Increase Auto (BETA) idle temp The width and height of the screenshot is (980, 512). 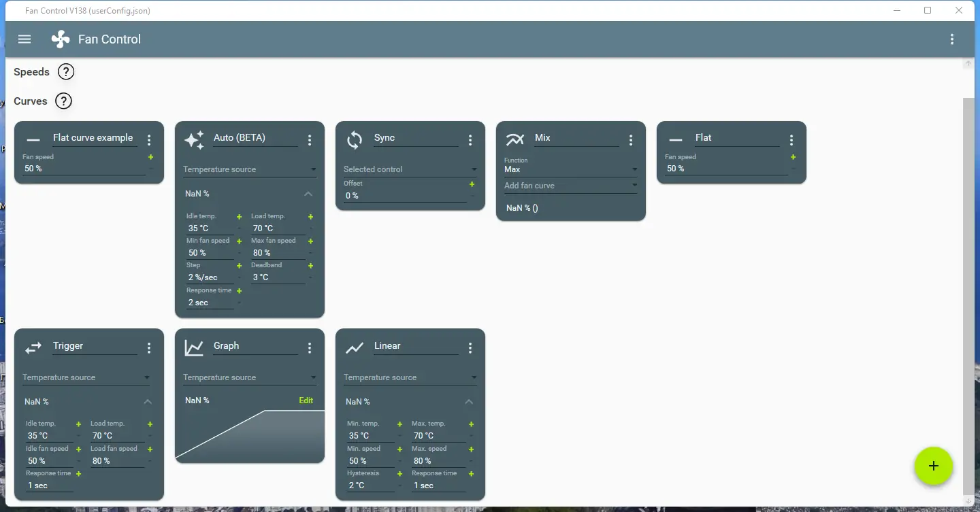pos(239,217)
